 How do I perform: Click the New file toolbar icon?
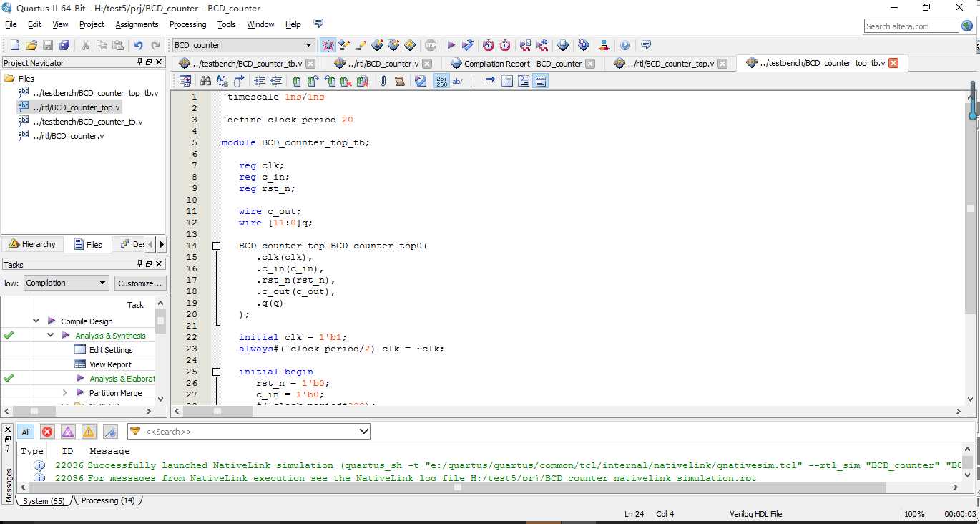tap(14, 45)
